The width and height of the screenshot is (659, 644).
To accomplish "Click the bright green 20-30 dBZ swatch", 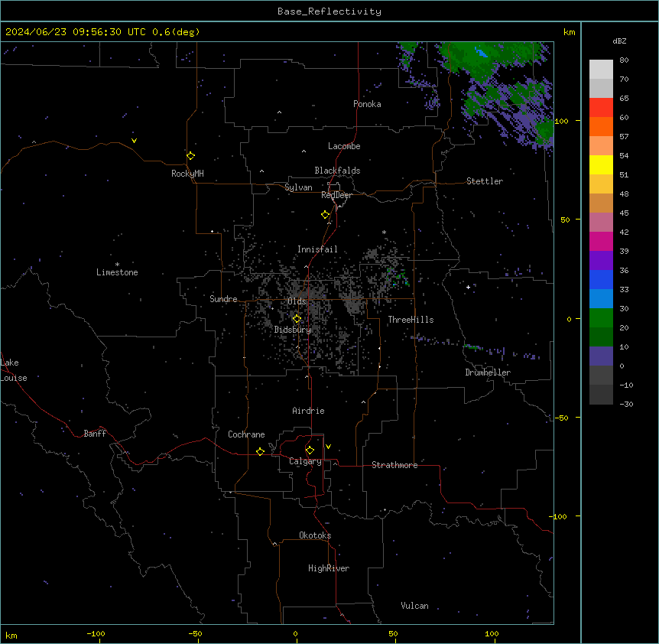I will coord(601,318).
